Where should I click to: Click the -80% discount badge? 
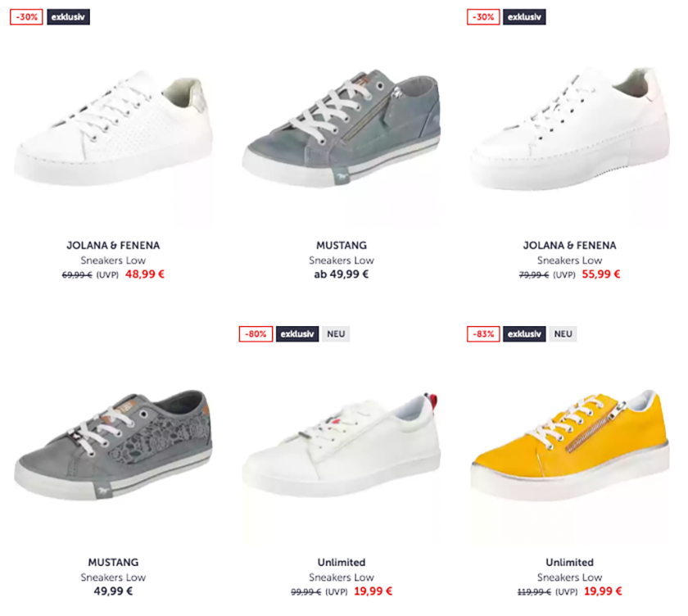pyautogui.click(x=256, y=334)
